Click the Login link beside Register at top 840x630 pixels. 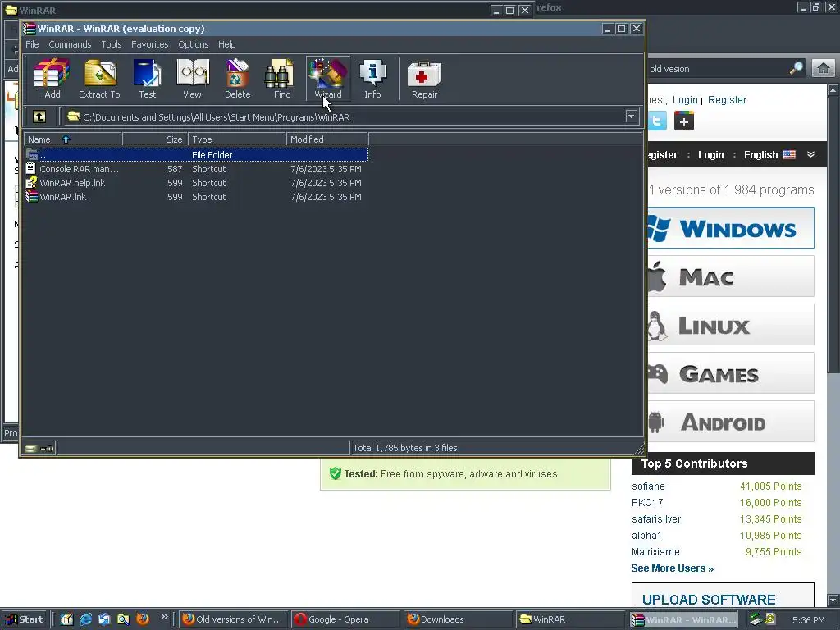click(685, 100)
